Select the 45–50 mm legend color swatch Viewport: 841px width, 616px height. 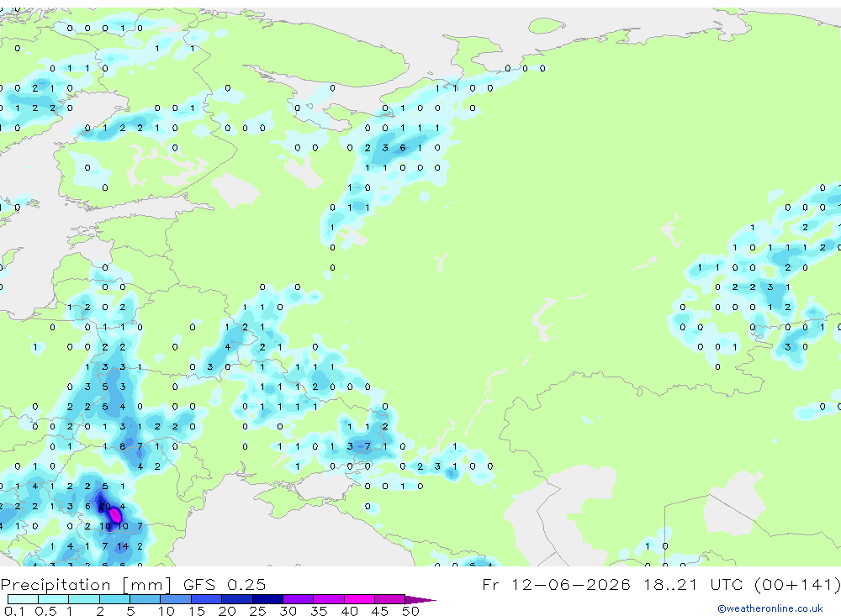390,599
